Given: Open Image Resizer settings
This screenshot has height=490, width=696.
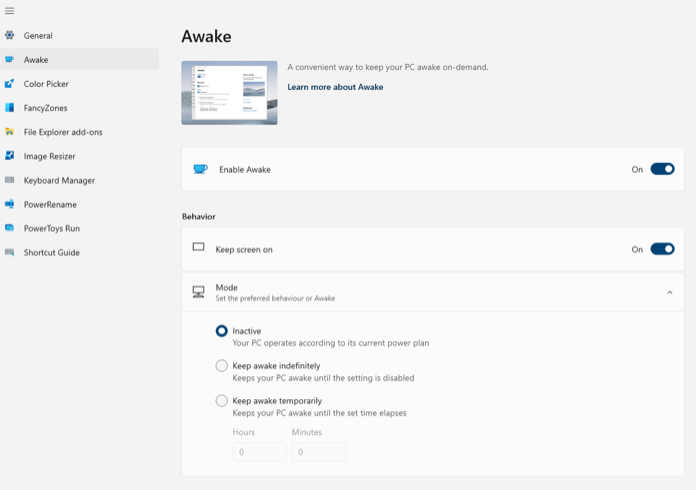Looking at the screenshot, I should 79,156.
